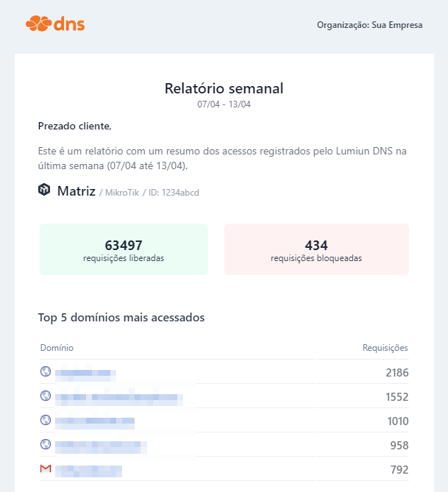This screenshot has height=492, width=448.
Task: Click the 2186 requests count
Action: click(397, 373)
